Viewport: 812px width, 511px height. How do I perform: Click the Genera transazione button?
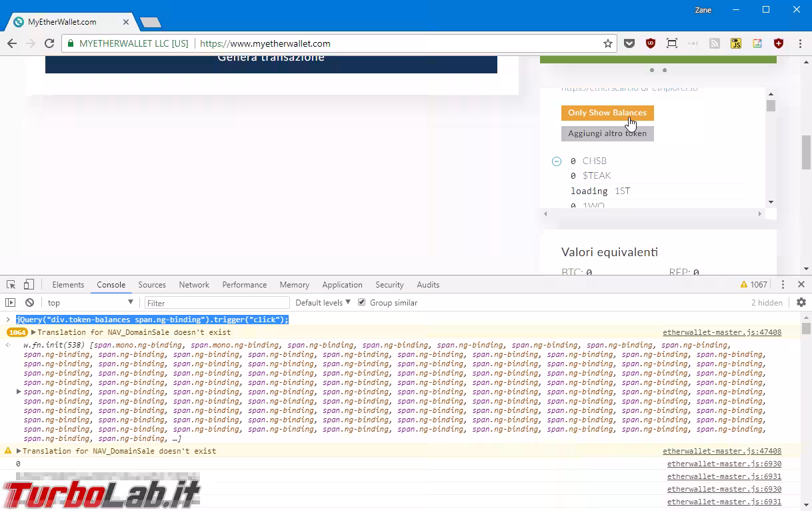tap(271, 64)
